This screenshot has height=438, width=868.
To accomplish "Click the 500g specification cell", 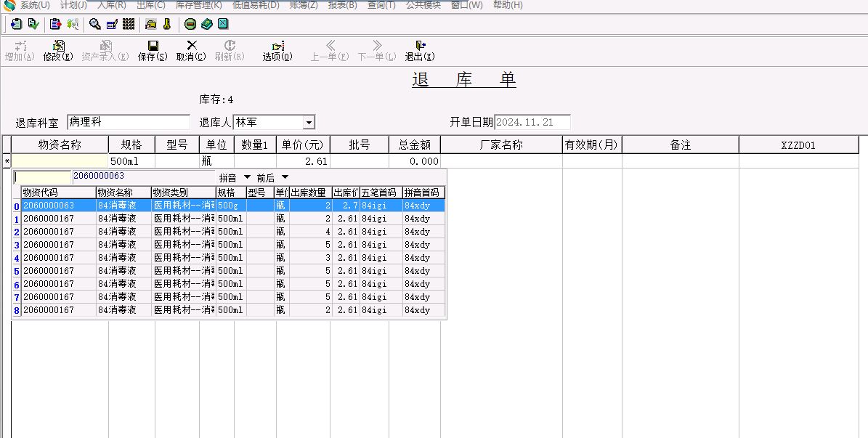I will (x=231, y=206).
